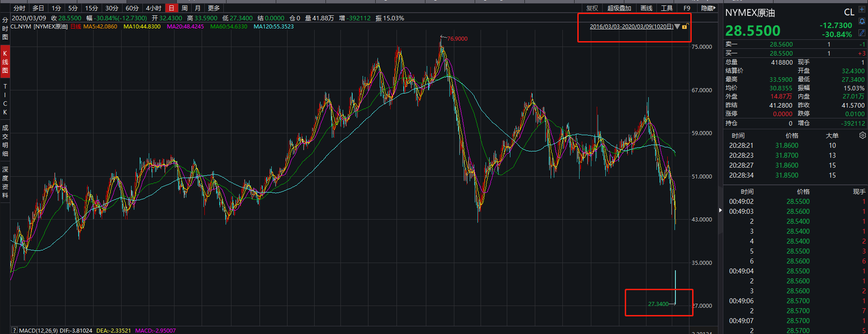Add NYMEX原油 to watchlist with plus icon
Image resolution: width=868 pixels, height=334 pixels.
tap(862, 9)
